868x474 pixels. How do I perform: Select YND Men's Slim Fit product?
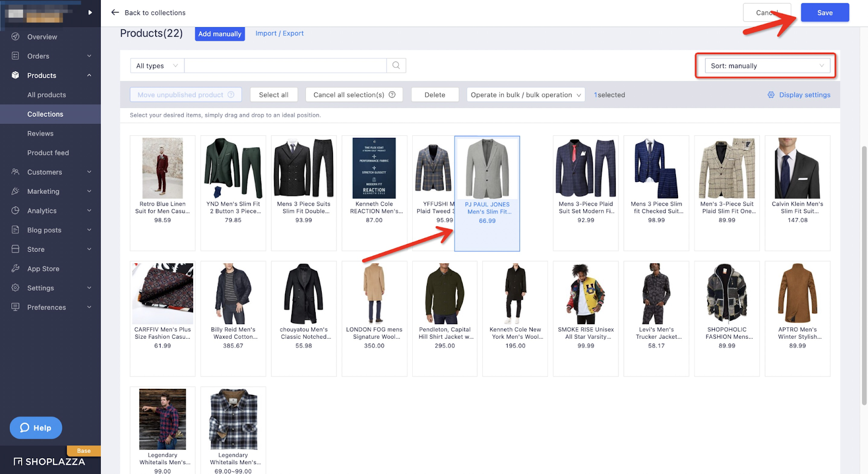click(x=233, y=193)
